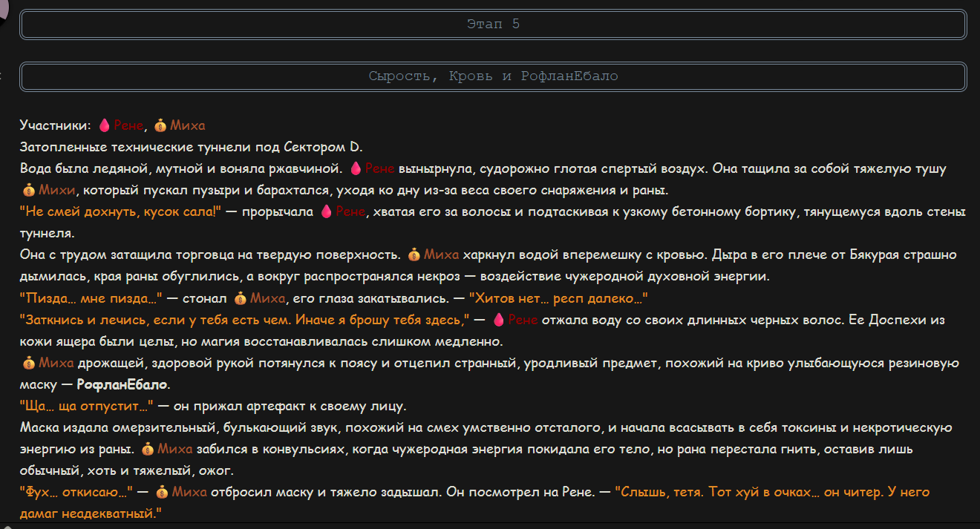Click the money bag before "Михи, который пускал пузыри"
The width and height of the screenshot is (980, 529).
point(28,190)
